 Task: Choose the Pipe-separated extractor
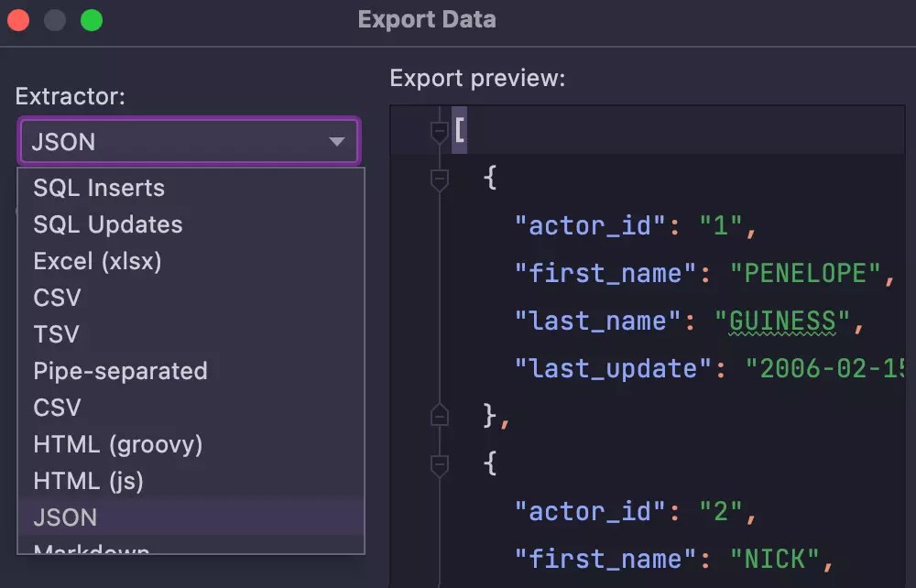[x=120, y=371]
